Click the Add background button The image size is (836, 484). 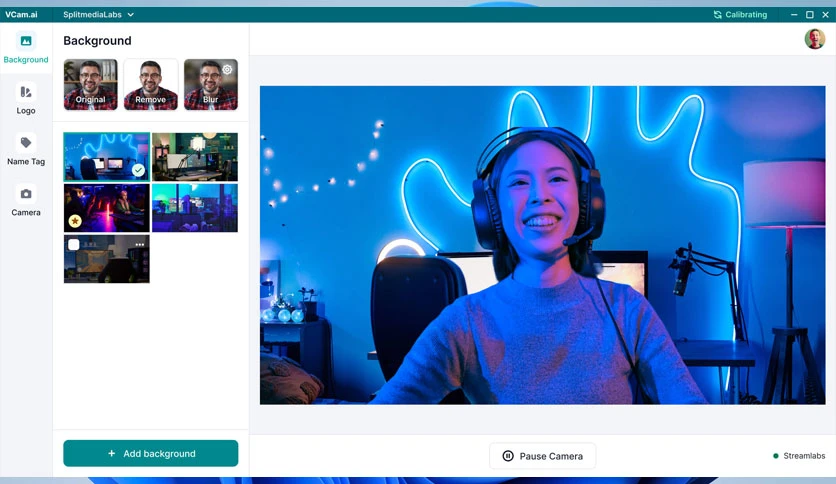click(x=150, y=453)
